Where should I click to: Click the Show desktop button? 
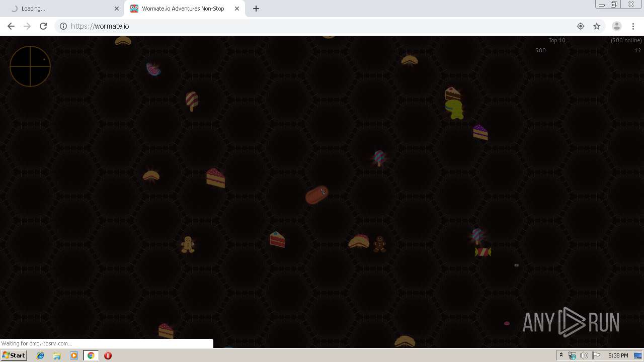[638, 355]
